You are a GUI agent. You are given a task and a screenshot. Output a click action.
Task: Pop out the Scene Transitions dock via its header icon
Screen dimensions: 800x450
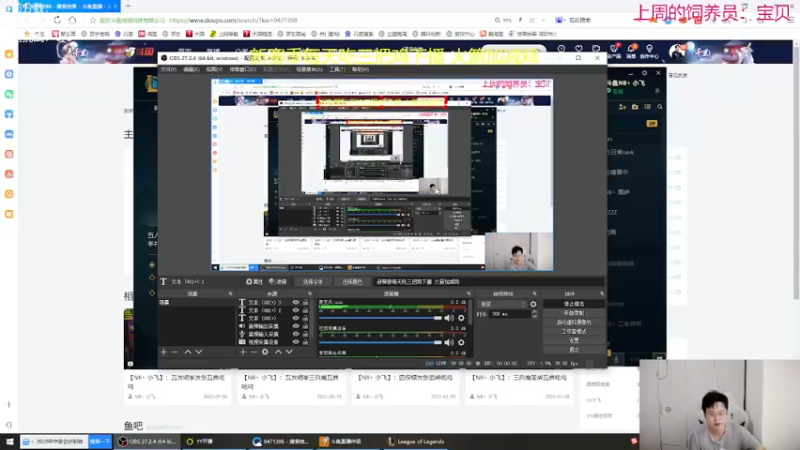pyautogui.click(x=534, y=294)
